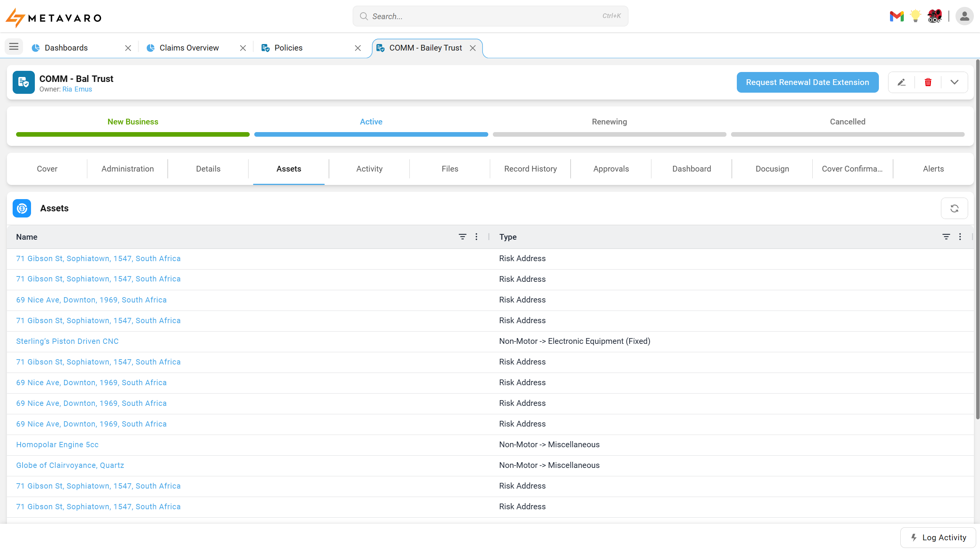The width and height of the screenshot is (980, 551).
Task: Click the lightbulb tips icon
Action: [915, 16]
